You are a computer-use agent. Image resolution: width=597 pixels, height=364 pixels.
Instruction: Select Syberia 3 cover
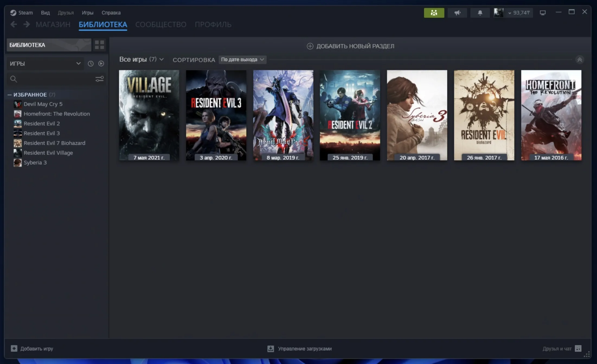[417, 115]
